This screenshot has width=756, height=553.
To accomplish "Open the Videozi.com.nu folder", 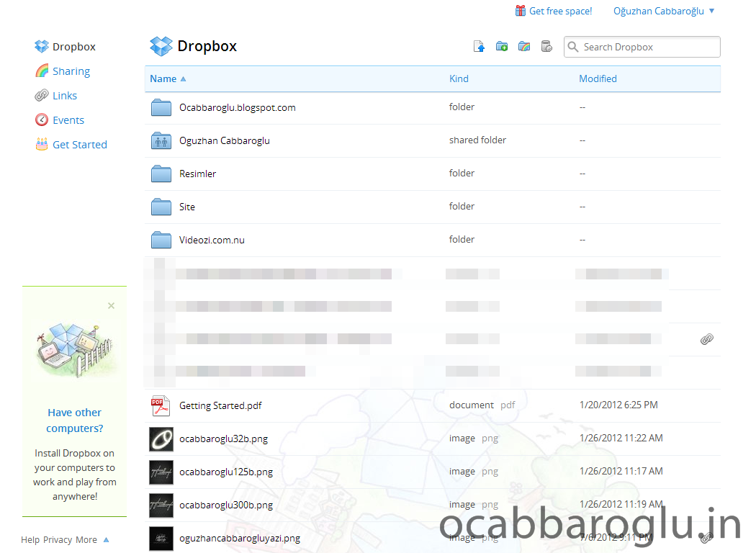I will click(x=212, y=240).
